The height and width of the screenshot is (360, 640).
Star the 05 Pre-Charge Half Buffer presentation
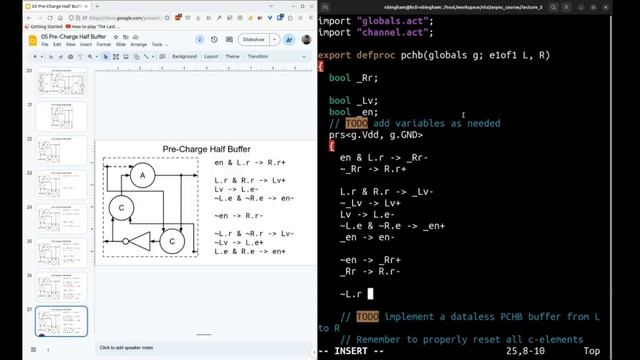pyautogui.click(x=116, y=37)
